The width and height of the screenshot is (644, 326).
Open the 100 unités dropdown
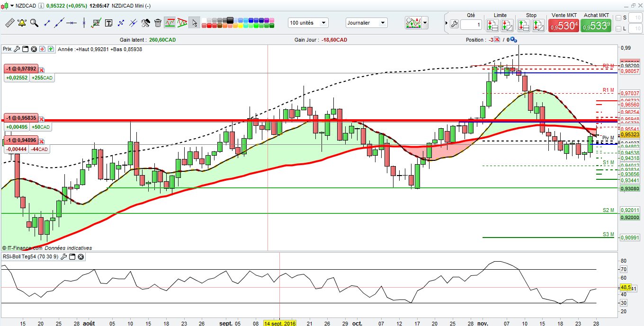(308, 23)
